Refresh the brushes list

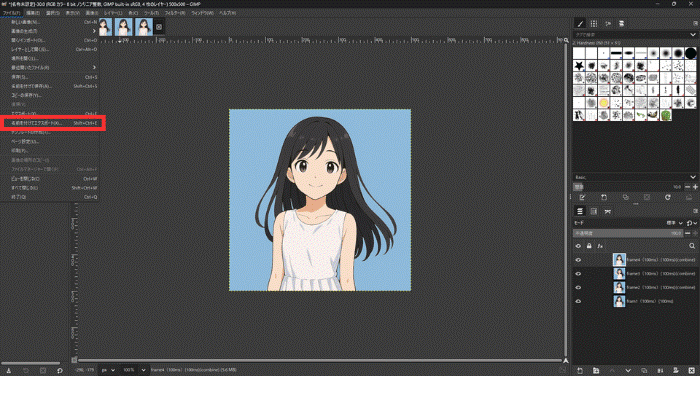[667, 197]
